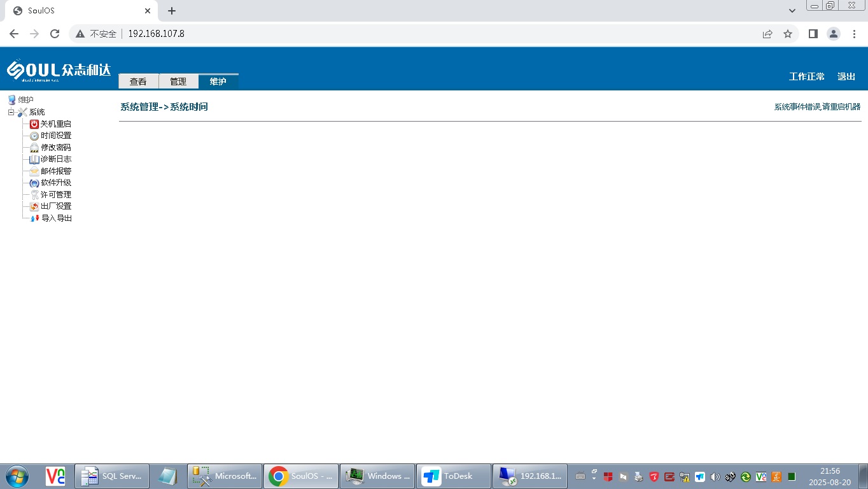The image size is (868, 489).
Task: Open the Windows ... taskbar window
Action: (x=377, y=476)
